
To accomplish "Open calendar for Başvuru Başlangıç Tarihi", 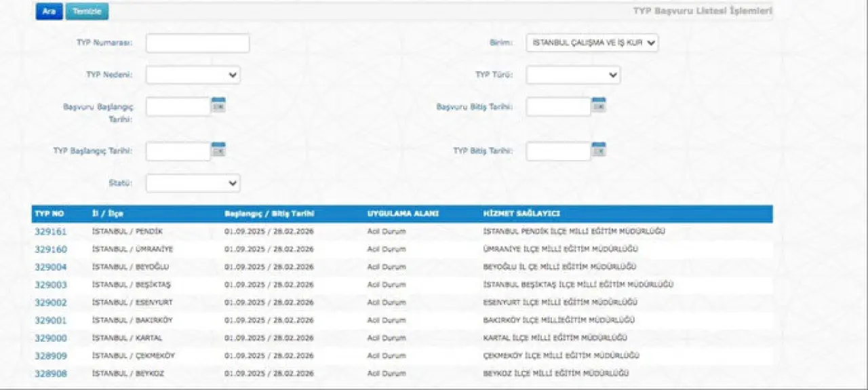I will pos(218,104).
